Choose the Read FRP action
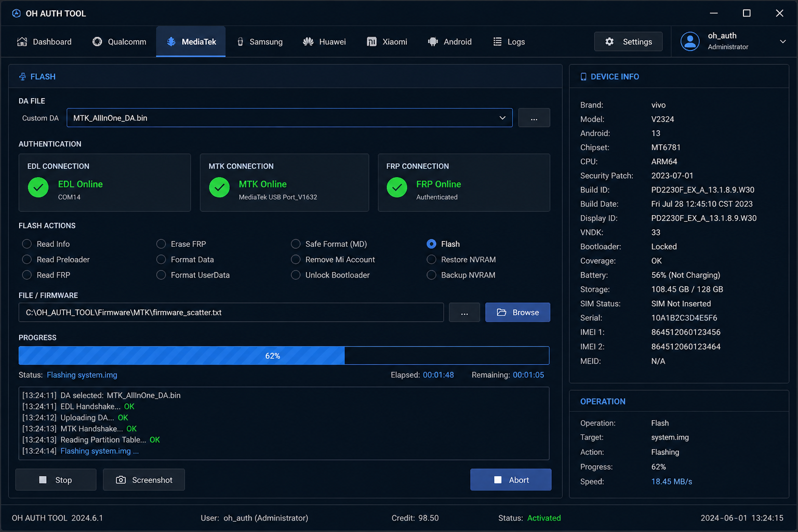The height and width of the screenshot is (532, 798). tap(27, 275)
